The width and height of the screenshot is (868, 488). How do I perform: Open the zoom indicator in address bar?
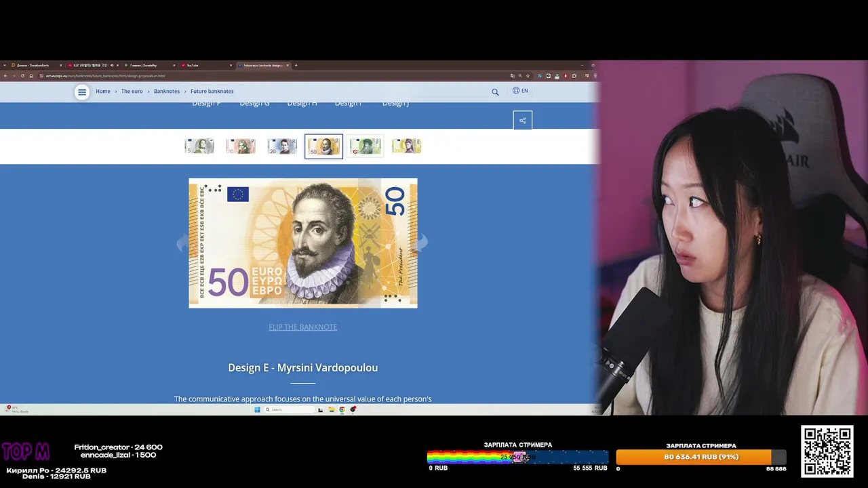tap(519, 76)
